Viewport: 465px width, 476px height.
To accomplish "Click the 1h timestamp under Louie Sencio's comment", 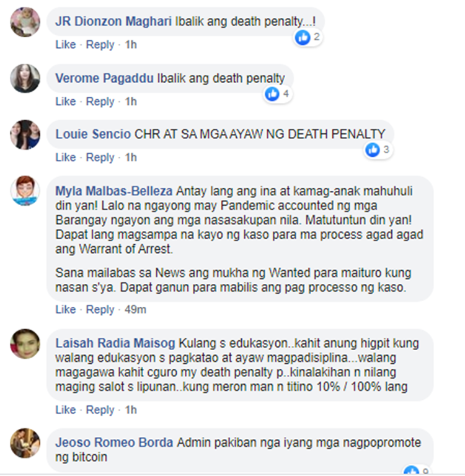I will tap(131, 157).
